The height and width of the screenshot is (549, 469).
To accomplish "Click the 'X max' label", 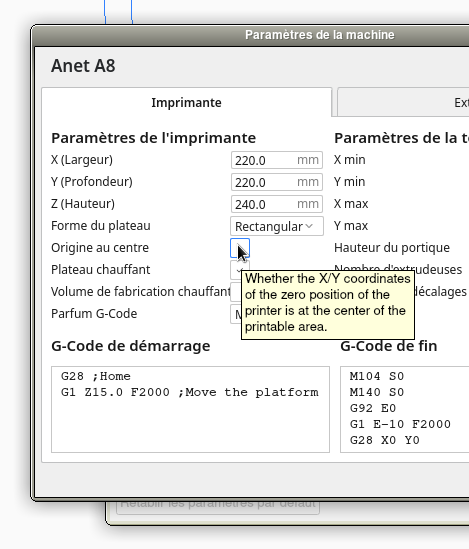I will [x=351, y=204].
